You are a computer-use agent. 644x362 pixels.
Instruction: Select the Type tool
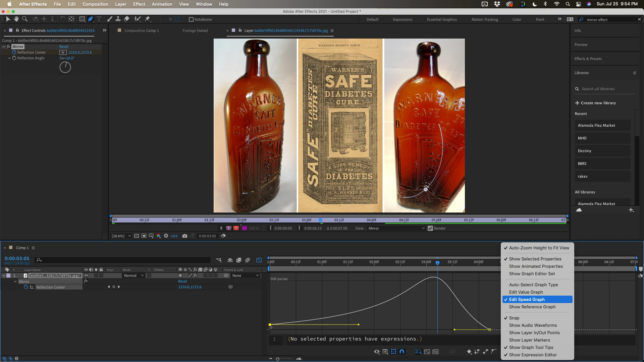[99, 19]
